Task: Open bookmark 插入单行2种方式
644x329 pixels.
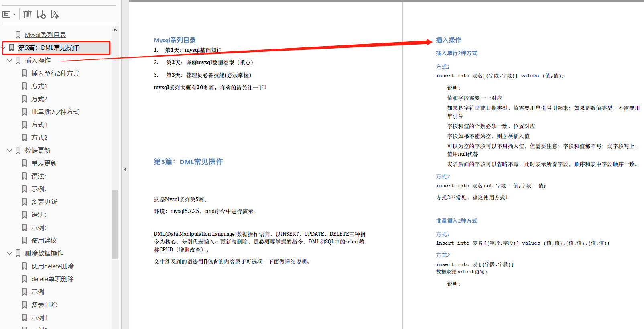Action: point(55,74)
